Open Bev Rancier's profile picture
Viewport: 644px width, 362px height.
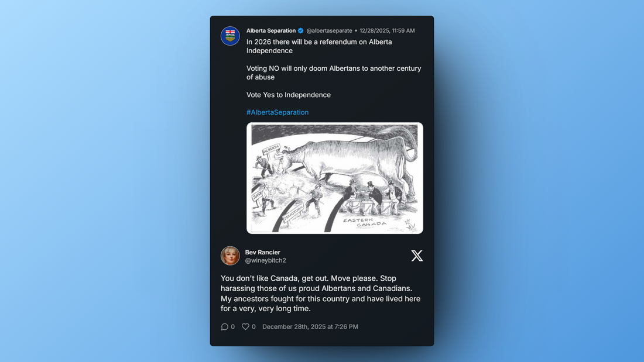pos(230,256)
